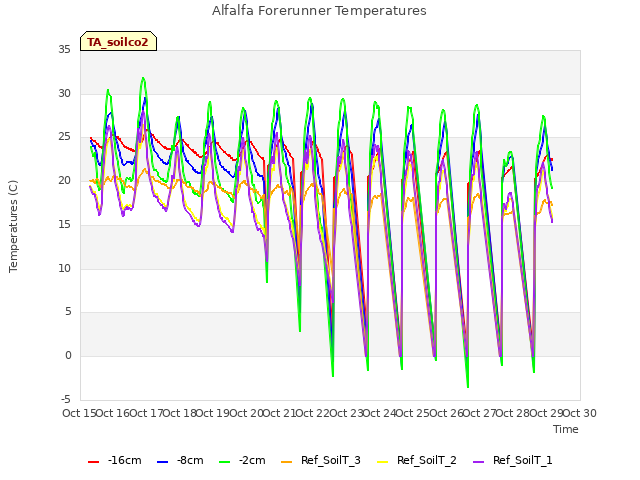
Task: Click the TA_soilco2 annotation label
Action: point(118,41)
